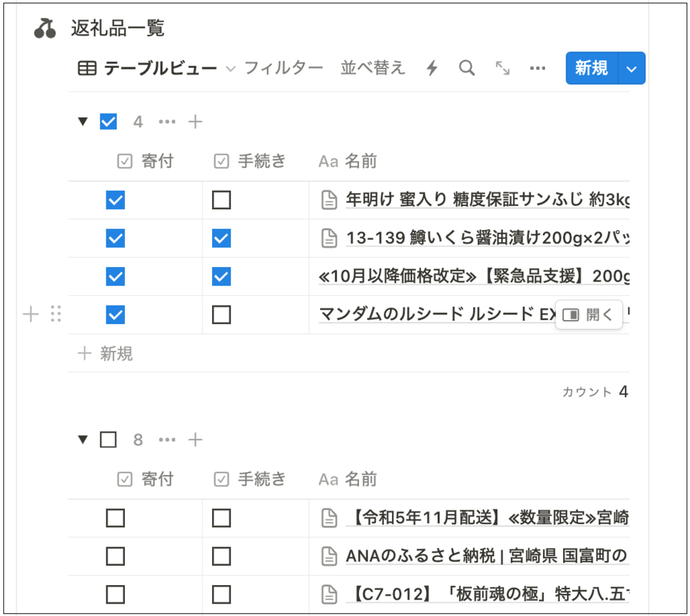The width and height of the screenshot is (690, 616).
Task: Open the checked group's three-dot menu
Action: click(167, 122)
